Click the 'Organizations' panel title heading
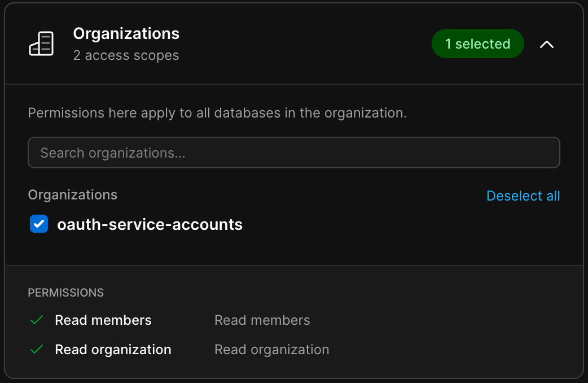588x383 pixels. click(x=126, y=34)
